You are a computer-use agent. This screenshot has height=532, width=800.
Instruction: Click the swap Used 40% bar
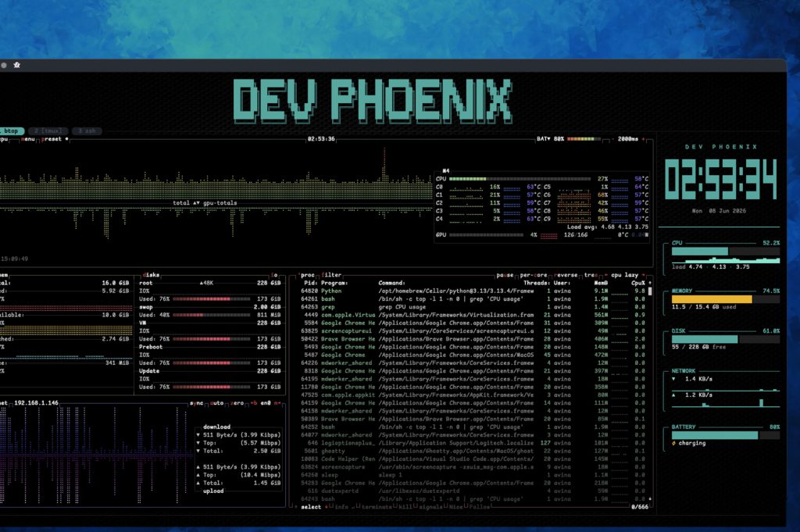pyautogui.click(x=211, y=315)
